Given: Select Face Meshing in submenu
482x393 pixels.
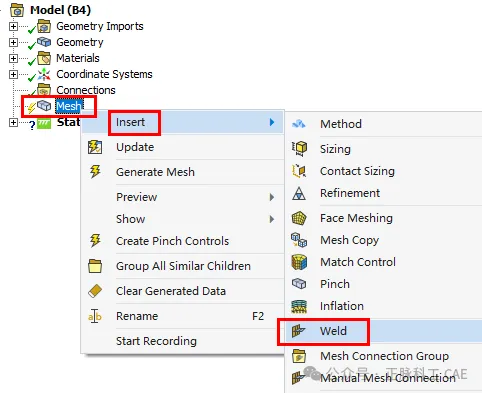Looking at the screenshot, I should 384,218.
